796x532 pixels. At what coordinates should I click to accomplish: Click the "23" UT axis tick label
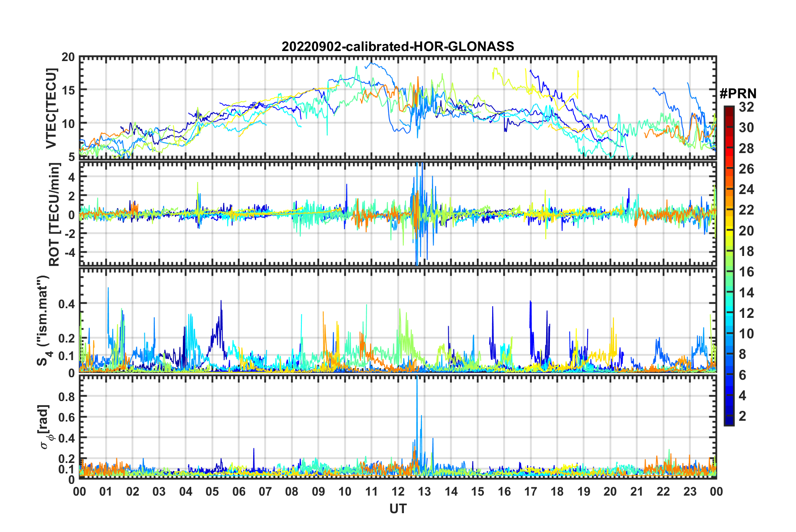(690, 491)
